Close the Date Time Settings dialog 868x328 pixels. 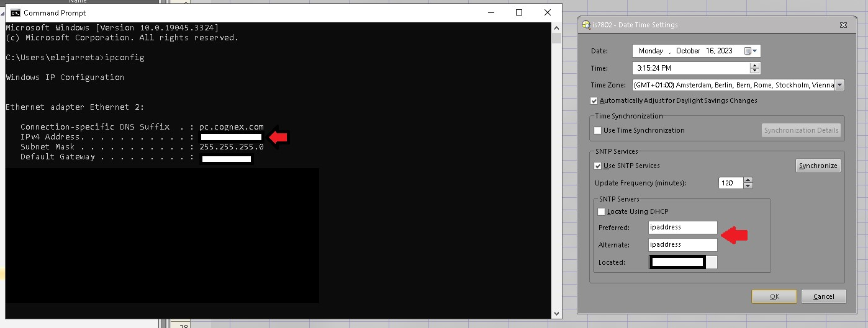coord(843,25)
